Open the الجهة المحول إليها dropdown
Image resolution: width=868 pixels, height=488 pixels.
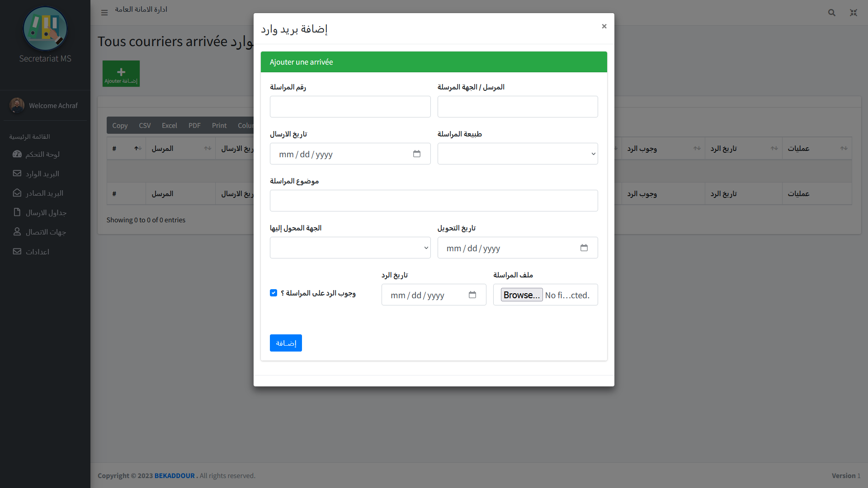[x=350, y=248]
